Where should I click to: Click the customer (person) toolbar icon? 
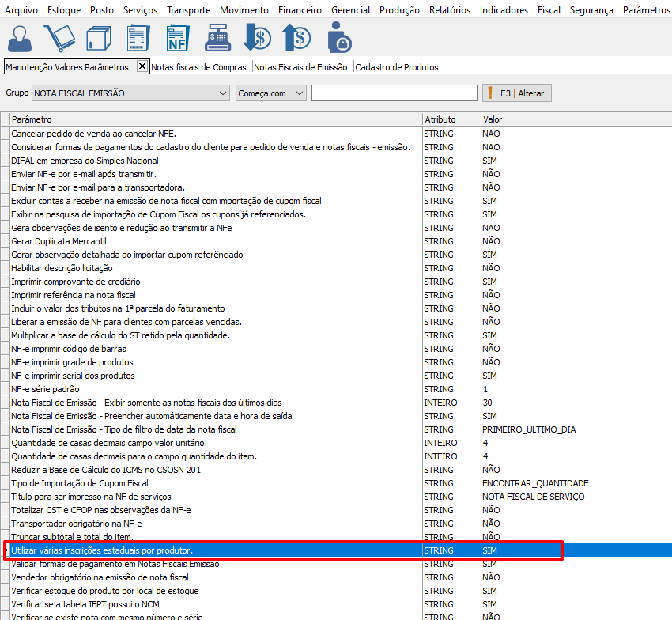[x=21, y=37]
